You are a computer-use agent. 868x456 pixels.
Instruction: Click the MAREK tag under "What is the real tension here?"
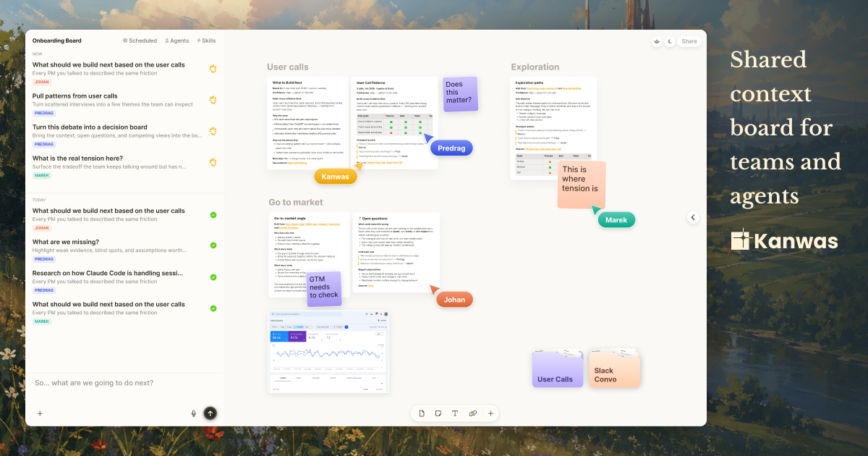(41, 176)
